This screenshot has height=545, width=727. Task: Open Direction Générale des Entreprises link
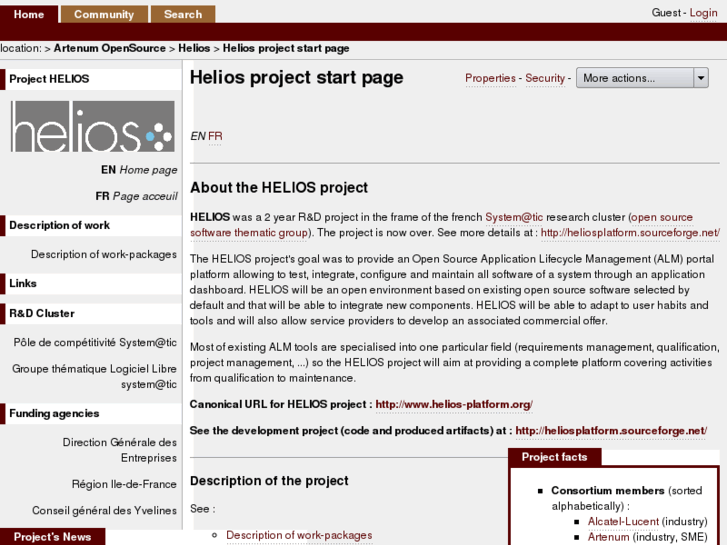(120, 450)
